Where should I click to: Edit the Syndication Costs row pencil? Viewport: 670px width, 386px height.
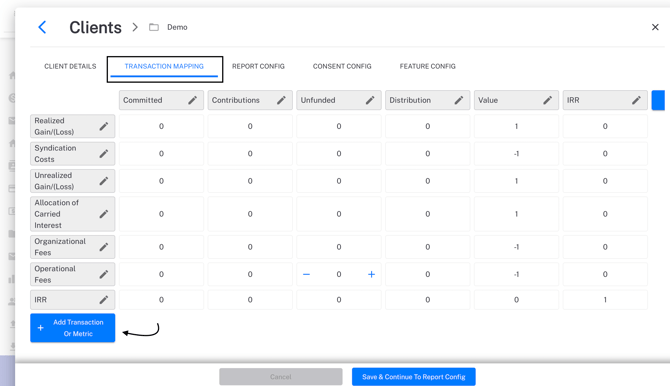click(x=104, y=153)
